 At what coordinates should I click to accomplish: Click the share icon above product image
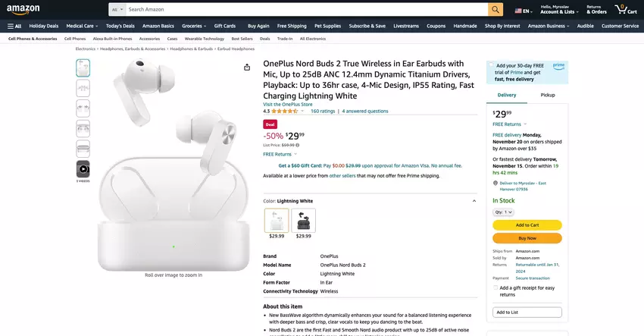click(247, 67)
